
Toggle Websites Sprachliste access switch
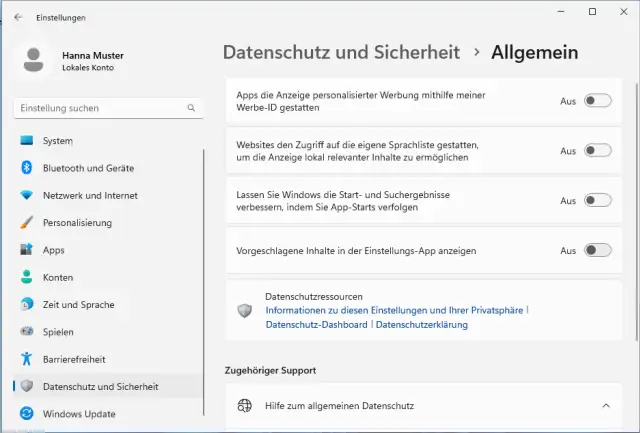tap(597, 150)
